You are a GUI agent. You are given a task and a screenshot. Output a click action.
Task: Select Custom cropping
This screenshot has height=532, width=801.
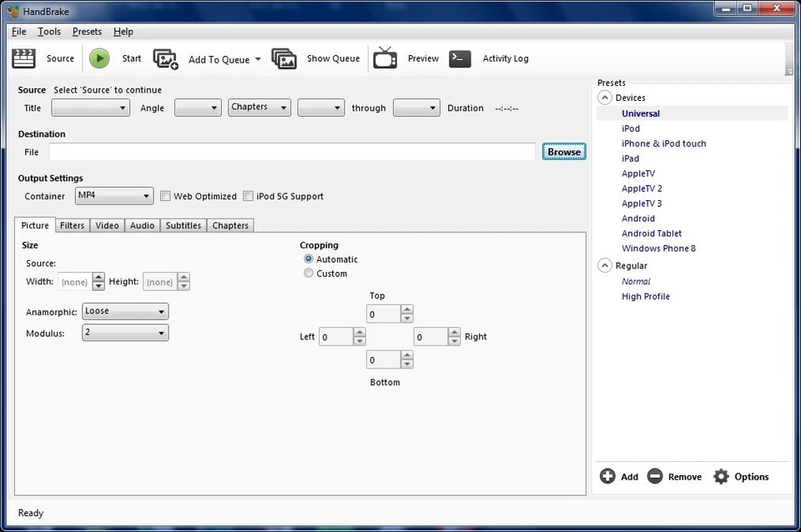pyautogui.click(x=308, y=273)
